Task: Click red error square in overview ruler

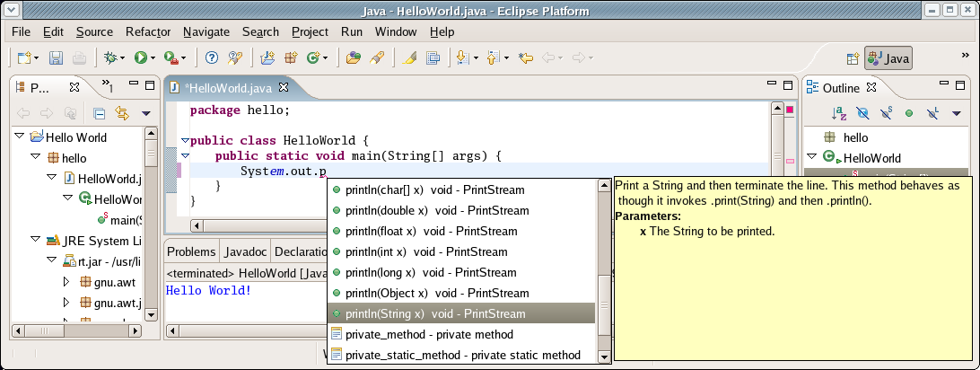Action: click(790, 110)
